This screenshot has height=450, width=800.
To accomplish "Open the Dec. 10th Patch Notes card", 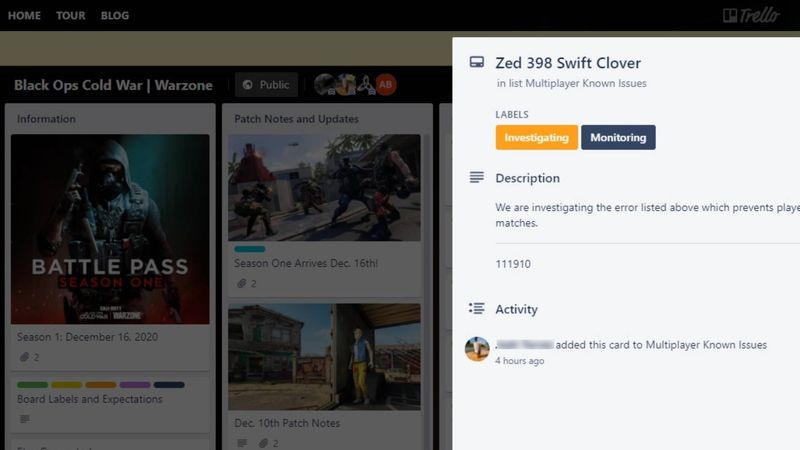I will 287,423.
